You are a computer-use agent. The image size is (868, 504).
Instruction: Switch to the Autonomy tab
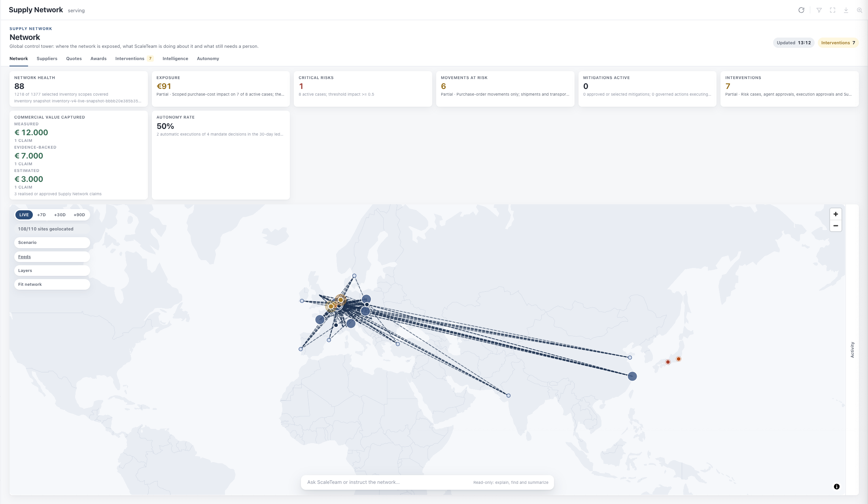[x=208, y=59]
